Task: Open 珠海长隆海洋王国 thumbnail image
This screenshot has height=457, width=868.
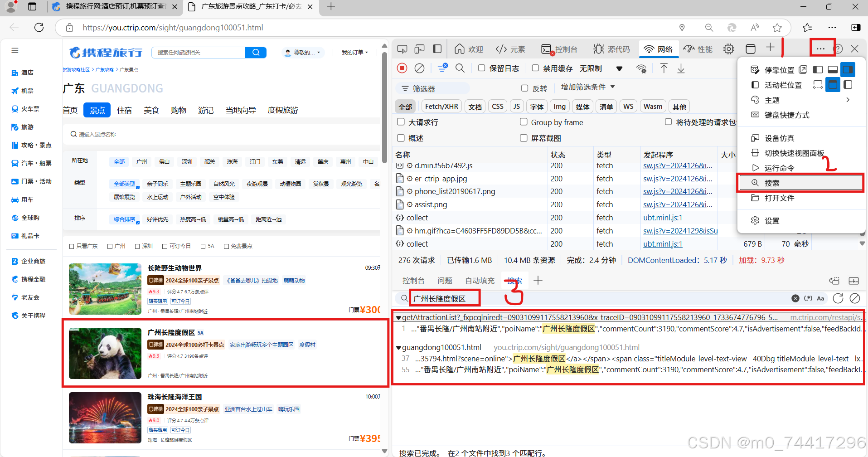Action: [x=105, y=418]
